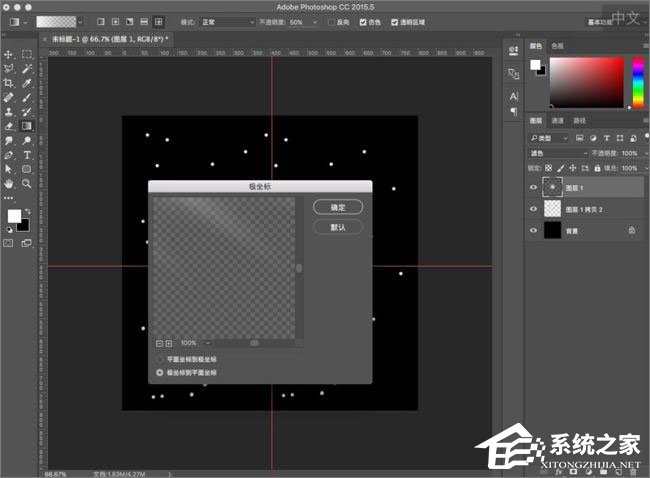Open the 模式 blend mode dropdown

coord(227,22)
